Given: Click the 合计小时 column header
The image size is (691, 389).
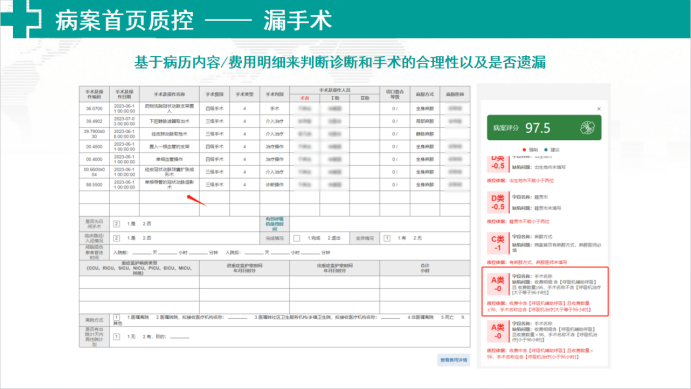Looking at the screenshot, I should [425, 268].
